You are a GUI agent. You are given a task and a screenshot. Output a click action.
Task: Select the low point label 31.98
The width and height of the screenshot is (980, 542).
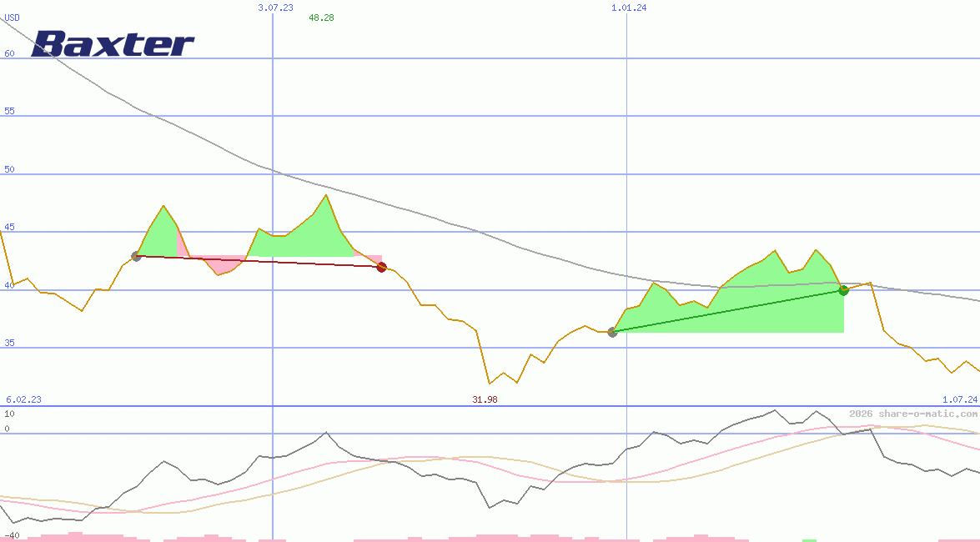click(x=484, y=399)
